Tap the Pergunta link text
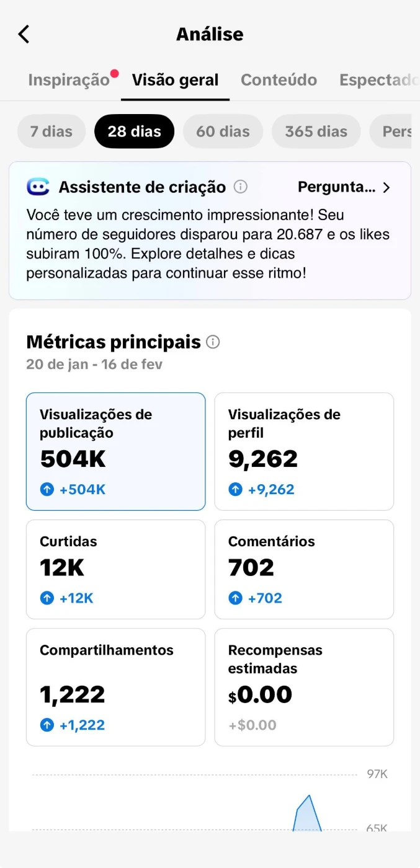Viewport: 420px width, 868px height. coord(336,187)
